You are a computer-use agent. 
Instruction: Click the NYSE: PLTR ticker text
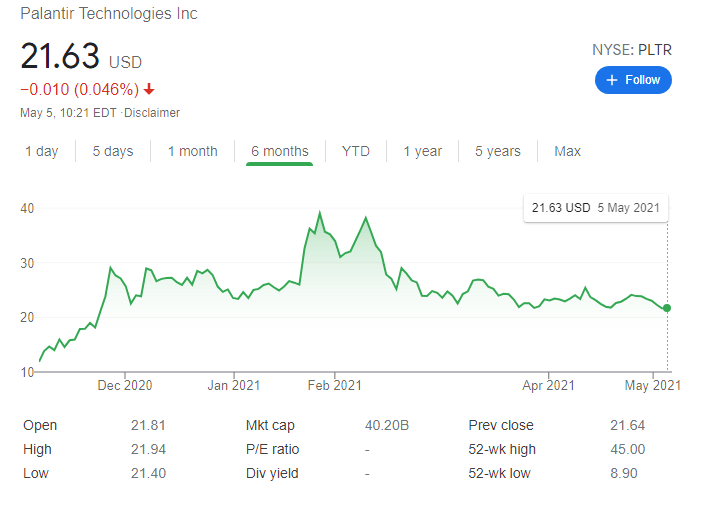tap(632, 50)
